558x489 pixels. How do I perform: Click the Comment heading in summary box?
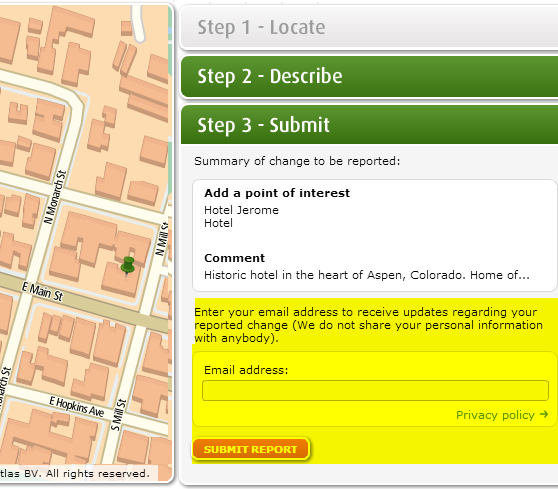235,258
